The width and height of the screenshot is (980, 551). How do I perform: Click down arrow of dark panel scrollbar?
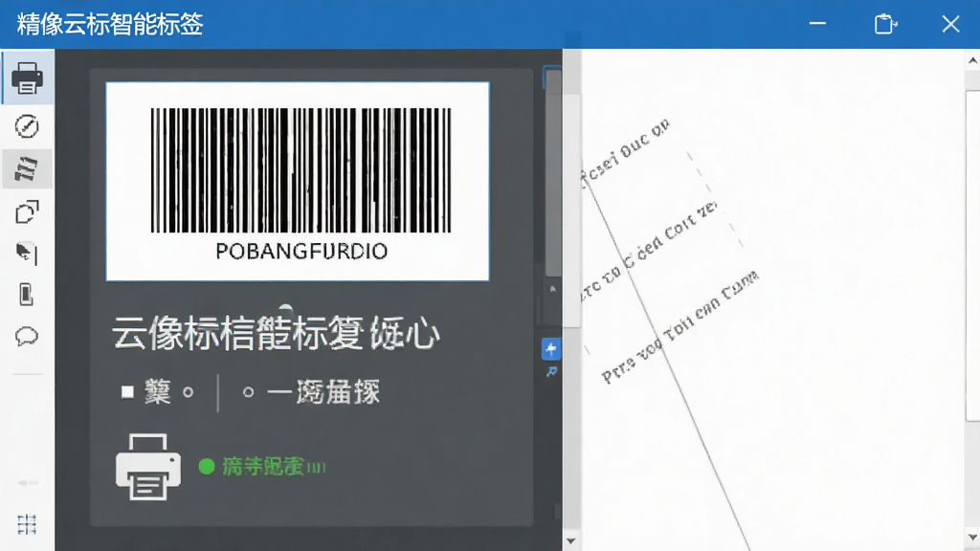pyautogui.click(x=570, y=541)
